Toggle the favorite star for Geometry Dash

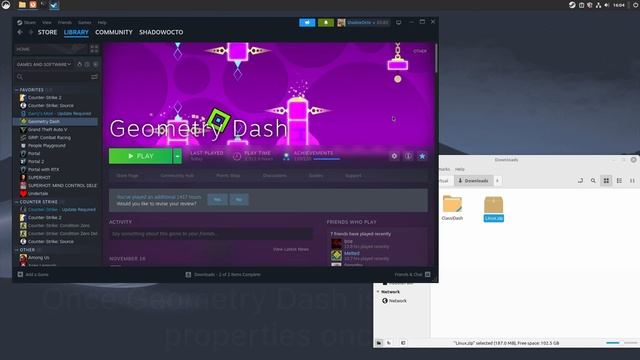422,156
